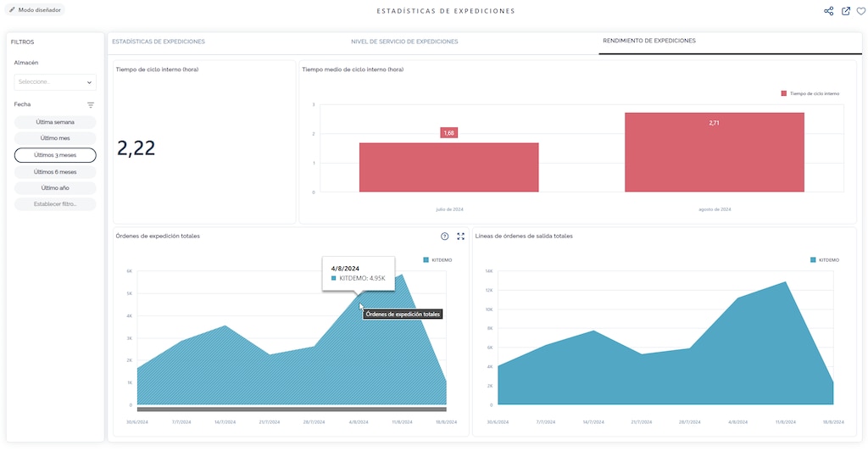868x451 pixels.
Task: Click the pencil icon for Modo diseñador
Action: 12,10
